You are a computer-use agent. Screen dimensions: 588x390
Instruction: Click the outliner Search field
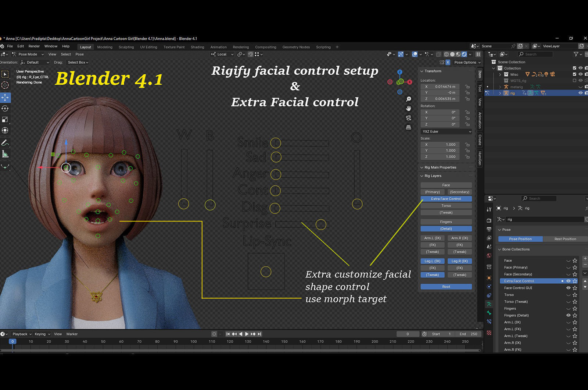click(x=535, y=54)
